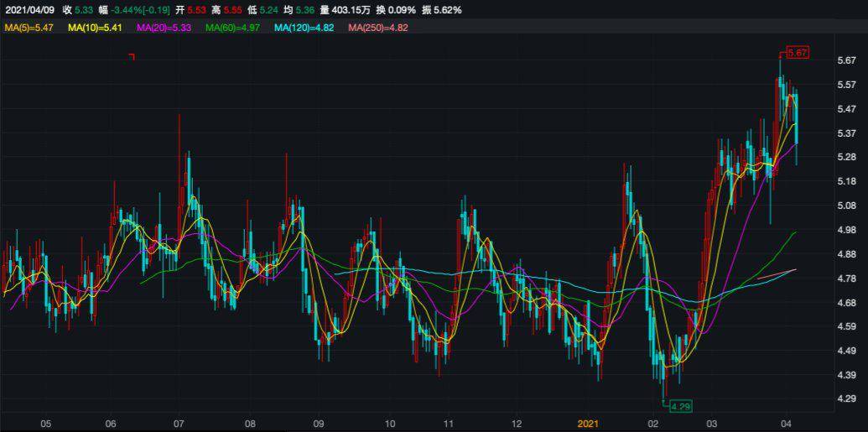The height and width of the screenshot is (432, 868).
Task: Click the green 4.29 low price marker
Action: click(x=678, y=406)
